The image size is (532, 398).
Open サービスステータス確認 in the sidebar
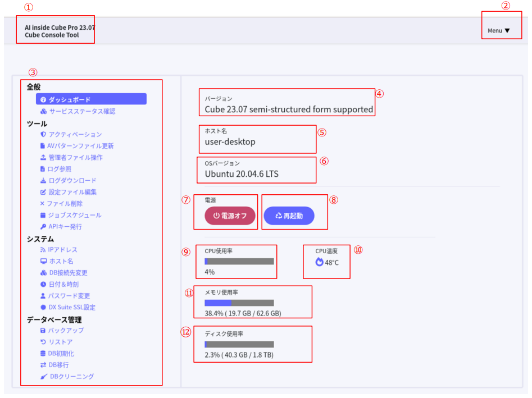(81, 111)
